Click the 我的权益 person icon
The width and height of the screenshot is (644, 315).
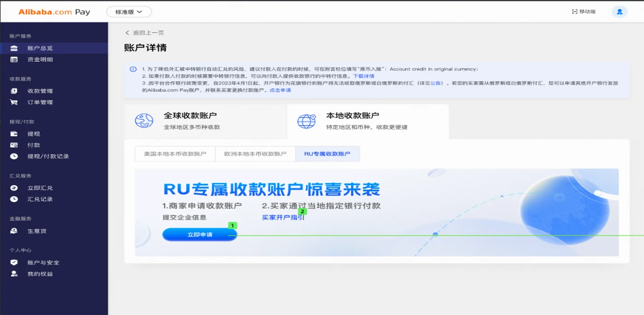(14, 274)
